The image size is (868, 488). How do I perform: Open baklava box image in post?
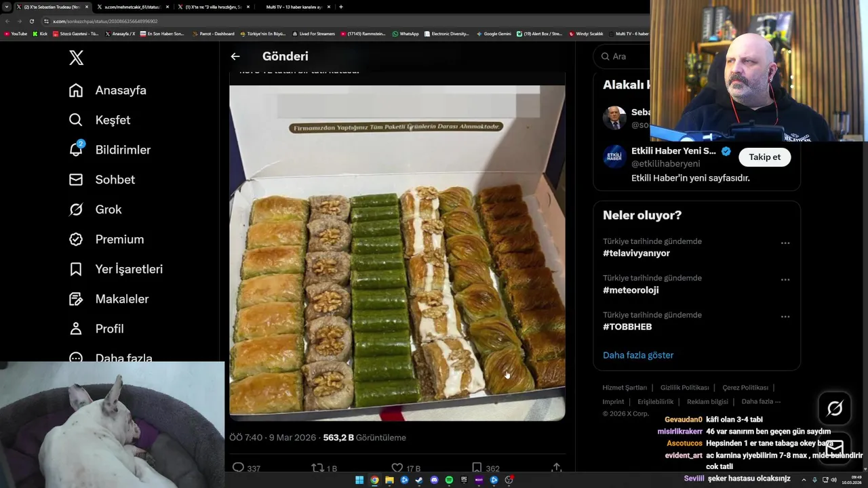click(397, 253)
